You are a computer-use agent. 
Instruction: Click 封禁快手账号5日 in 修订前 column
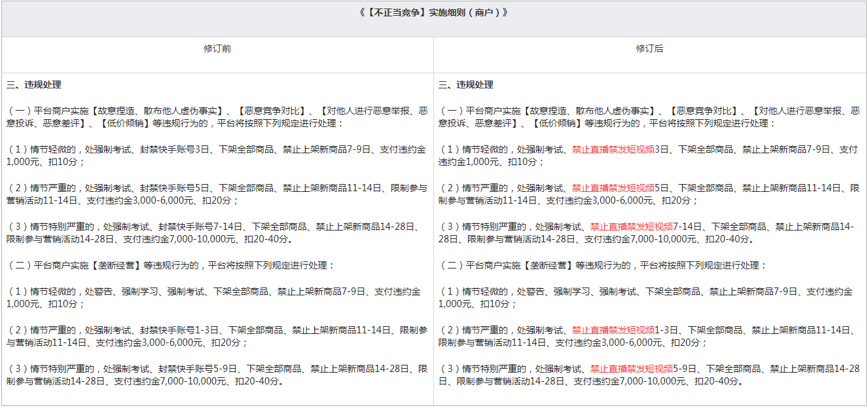[x=175, y=188]
